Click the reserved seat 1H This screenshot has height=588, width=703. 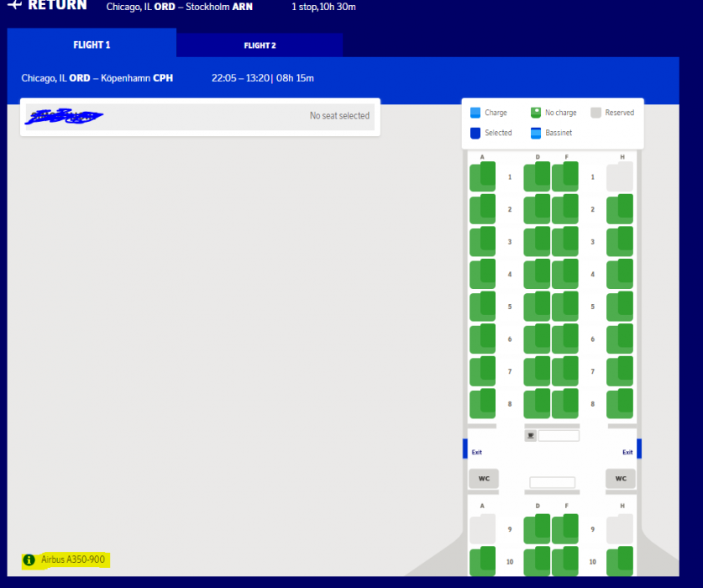click(x=620, y=177)
